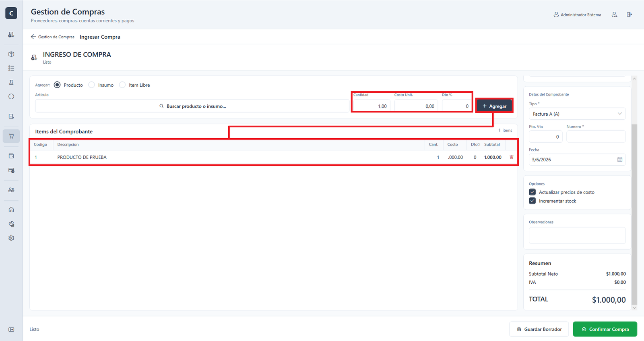Click Confirmar Compra button
644x341 pixels.
coord(605,329)
